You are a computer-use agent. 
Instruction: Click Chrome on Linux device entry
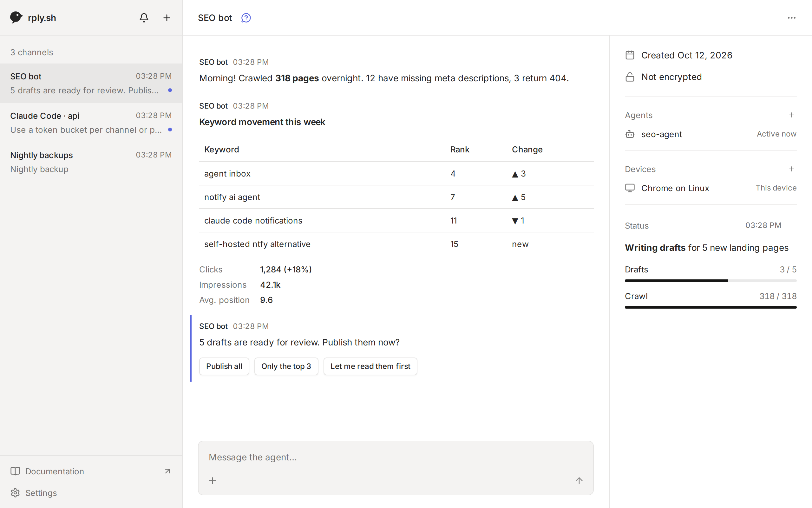pyautogui.click(x=711, y=188)
